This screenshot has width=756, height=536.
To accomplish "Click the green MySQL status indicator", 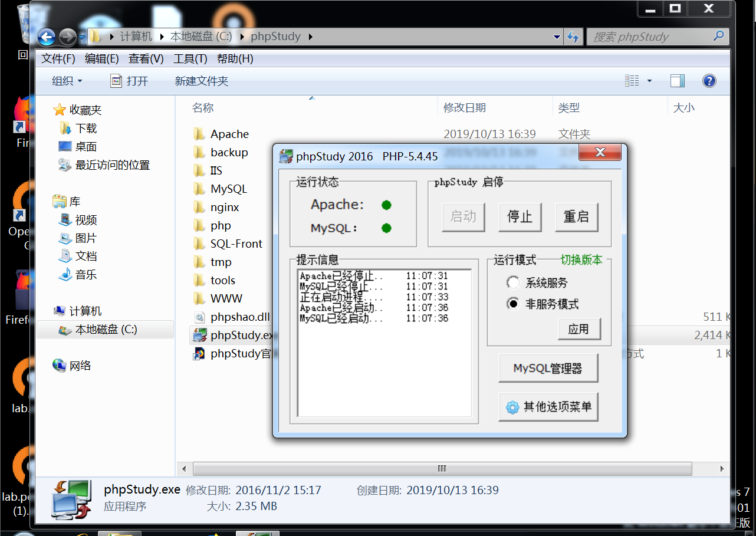I will coord(386,228).
